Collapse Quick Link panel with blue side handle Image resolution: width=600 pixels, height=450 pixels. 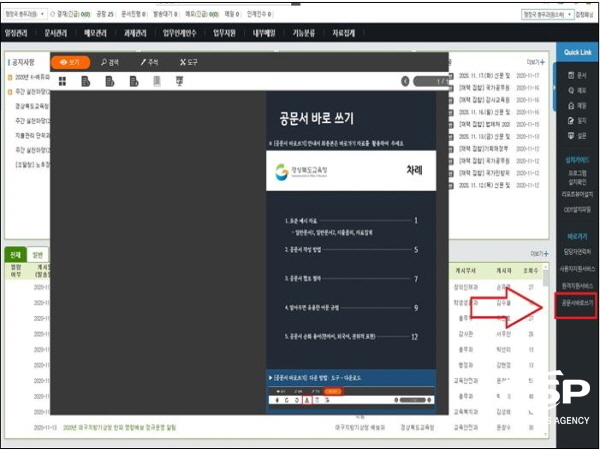[x=555, y=88]
